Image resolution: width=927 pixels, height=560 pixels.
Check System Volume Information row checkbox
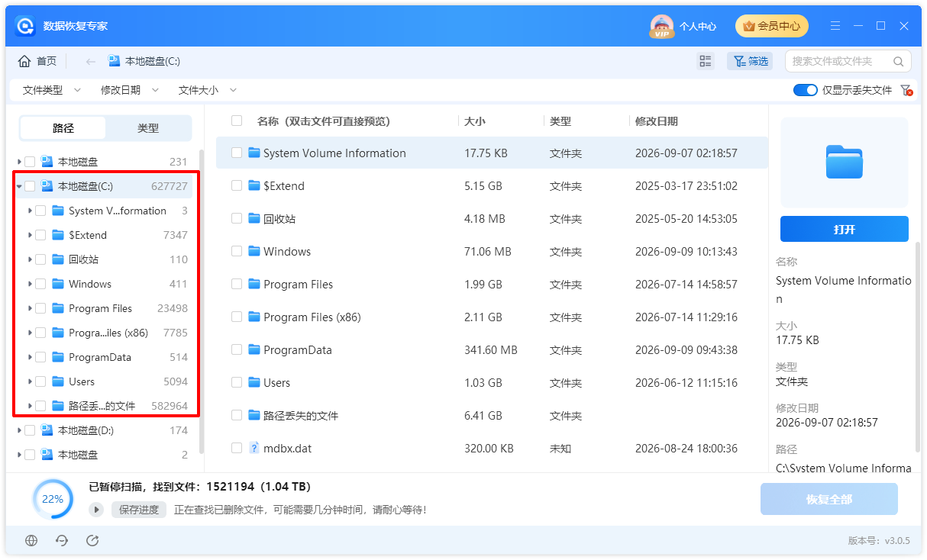[x=237, y=153]
